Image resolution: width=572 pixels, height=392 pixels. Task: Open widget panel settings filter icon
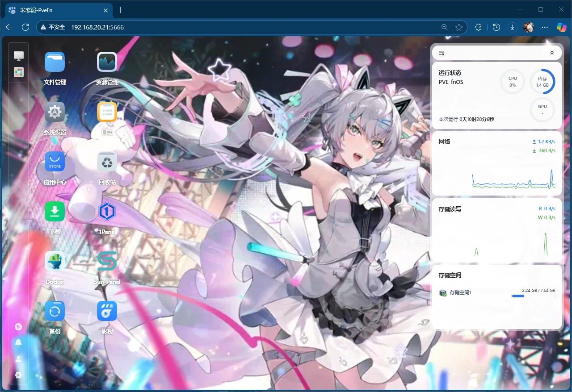coord(442,53)
